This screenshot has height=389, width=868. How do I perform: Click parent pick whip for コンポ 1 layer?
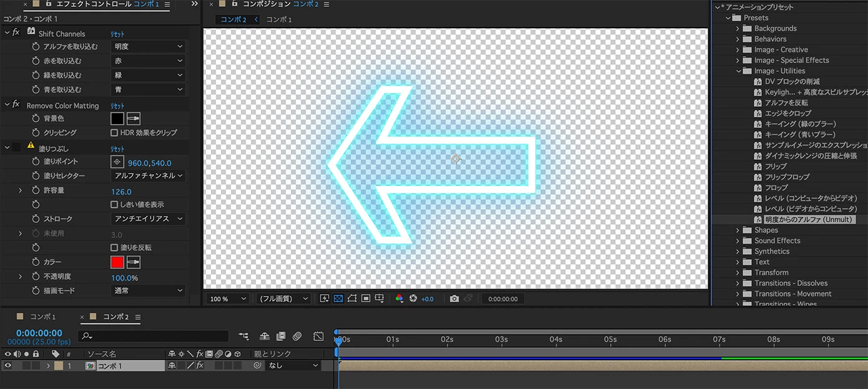(x=257, y=366)
